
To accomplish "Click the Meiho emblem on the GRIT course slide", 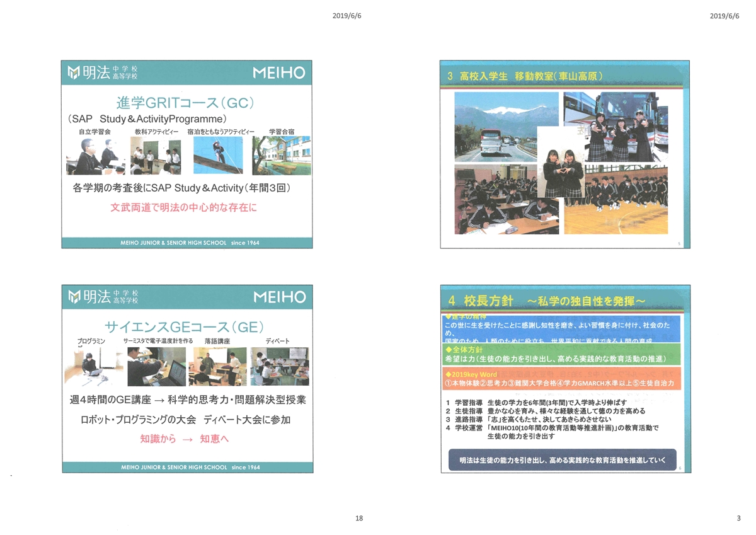I will (x=74, y=72).
